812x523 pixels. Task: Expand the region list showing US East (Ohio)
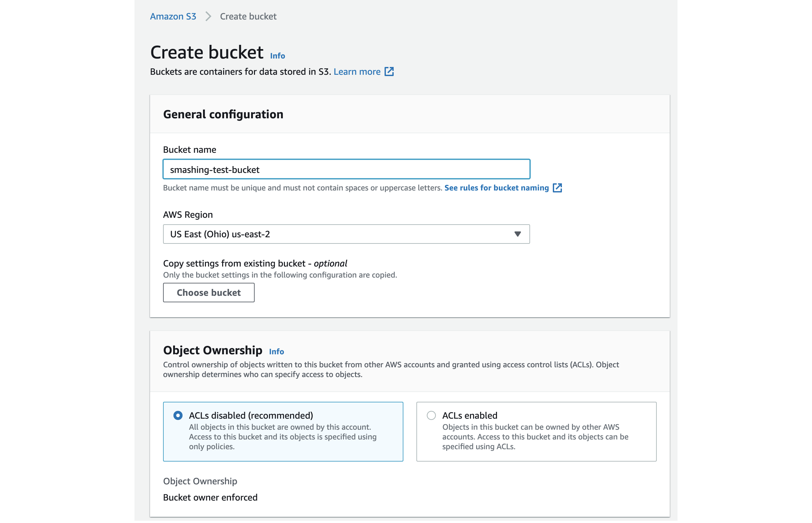point(346,234)
